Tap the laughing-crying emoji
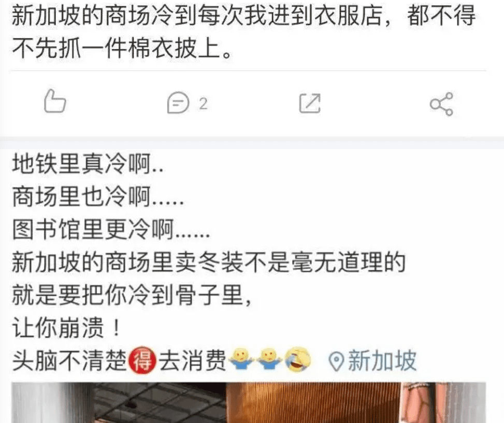Screen dimensions: 504x423 click(298, 360)
